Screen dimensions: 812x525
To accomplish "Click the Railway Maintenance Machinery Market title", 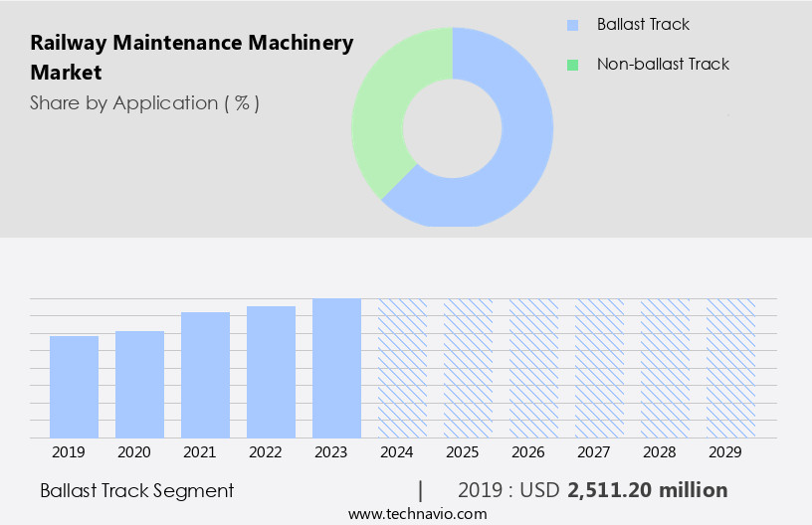I will pos(191,58).
